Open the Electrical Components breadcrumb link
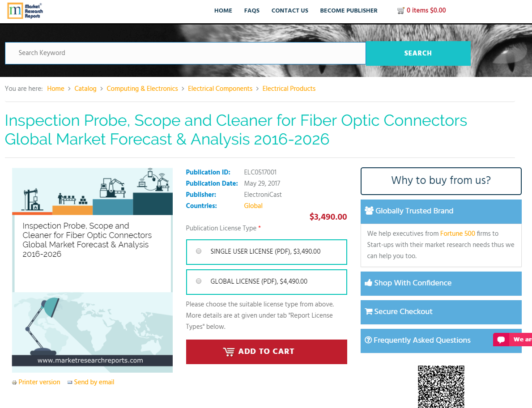 (220, 89)
